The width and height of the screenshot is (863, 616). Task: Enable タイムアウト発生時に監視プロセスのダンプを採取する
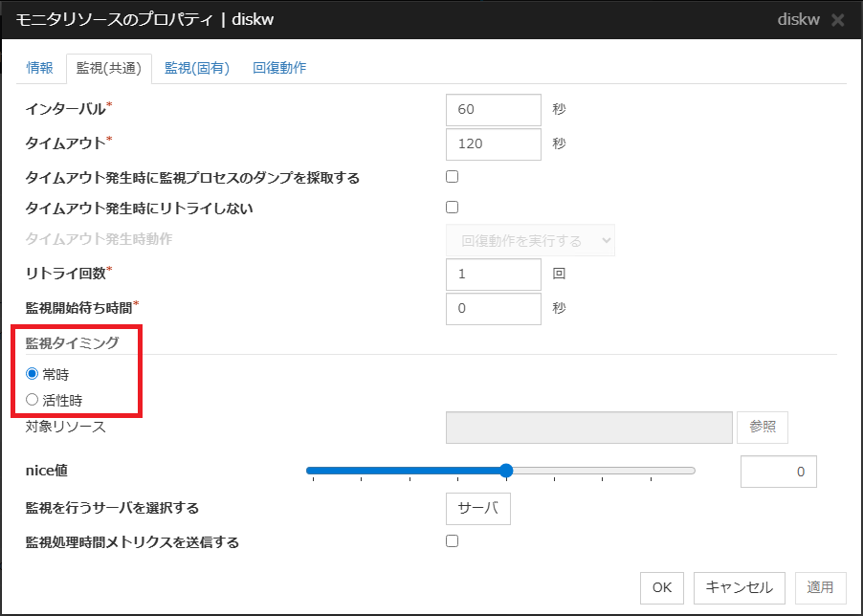(451, 176)
